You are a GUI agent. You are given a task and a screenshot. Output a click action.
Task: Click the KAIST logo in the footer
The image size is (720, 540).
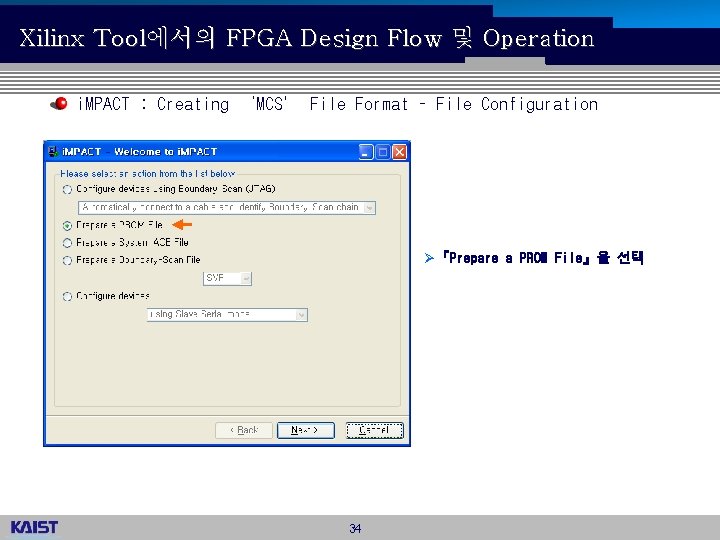[34, 527]
